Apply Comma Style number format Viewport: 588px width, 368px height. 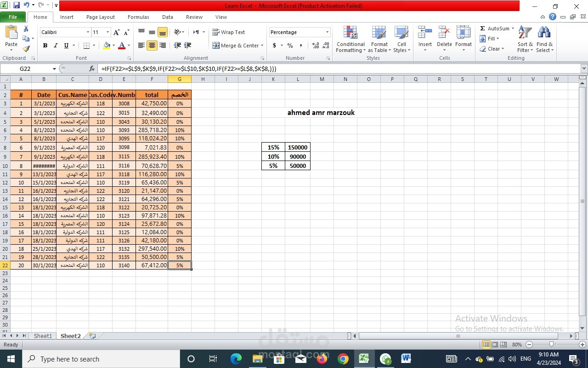pyautogui.click(x=301, y=46)
